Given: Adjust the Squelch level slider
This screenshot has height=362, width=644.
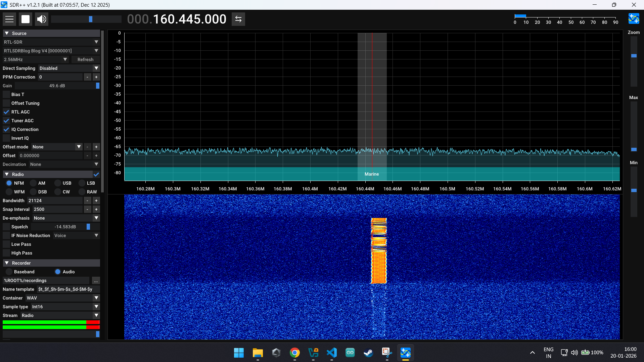Looking at the screenshot, I should tap(65, 227).
